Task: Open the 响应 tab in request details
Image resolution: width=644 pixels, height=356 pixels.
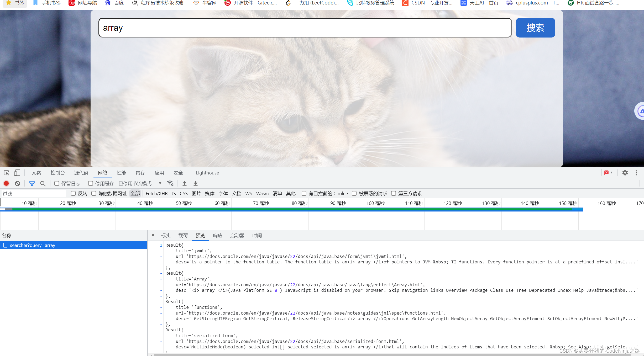Action: (x=218, y=236)
